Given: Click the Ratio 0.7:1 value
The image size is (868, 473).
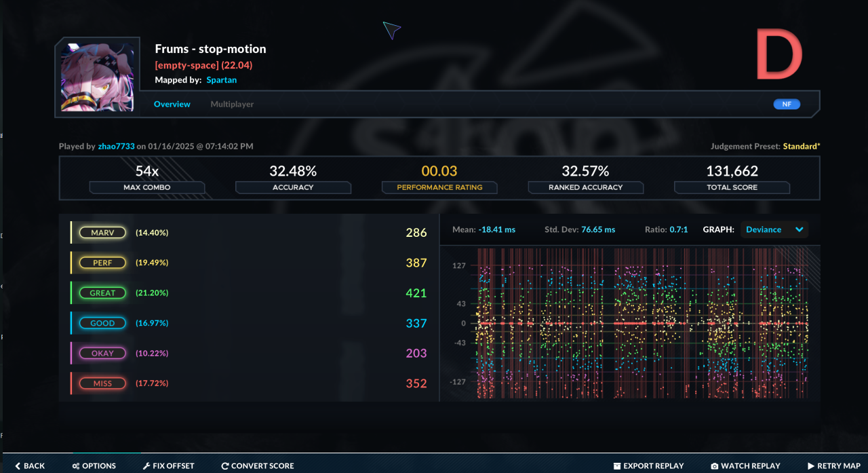Looking at the screenshot, I should pos(679,229).
